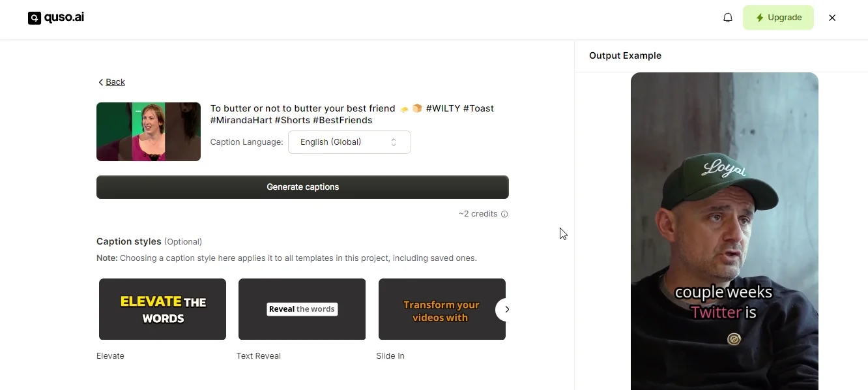Click the ~2 credits label
This screenshot has height=390, width=868.
(478, 214)
